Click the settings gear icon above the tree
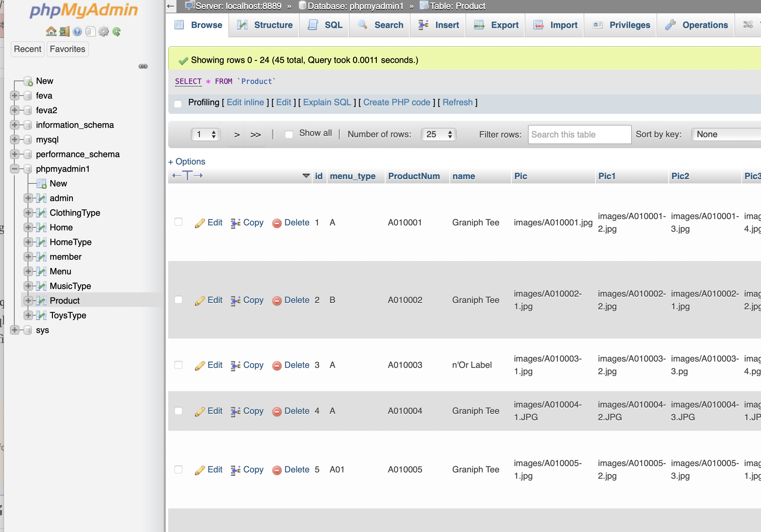This screenshot has height=532, width=761. pos(103,31)
